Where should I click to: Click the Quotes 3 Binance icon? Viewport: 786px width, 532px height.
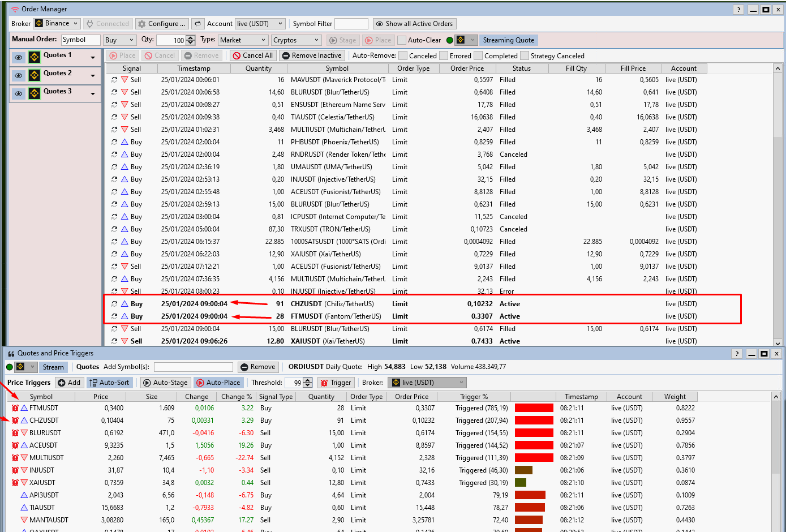click(x=35, y=93)
